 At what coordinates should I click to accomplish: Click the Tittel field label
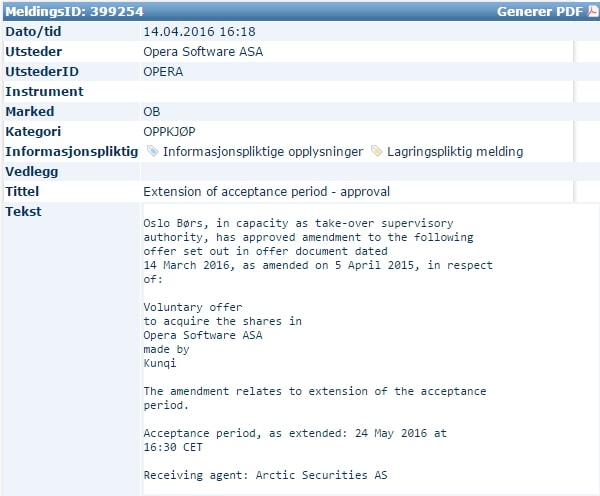[x=22, y=191]
